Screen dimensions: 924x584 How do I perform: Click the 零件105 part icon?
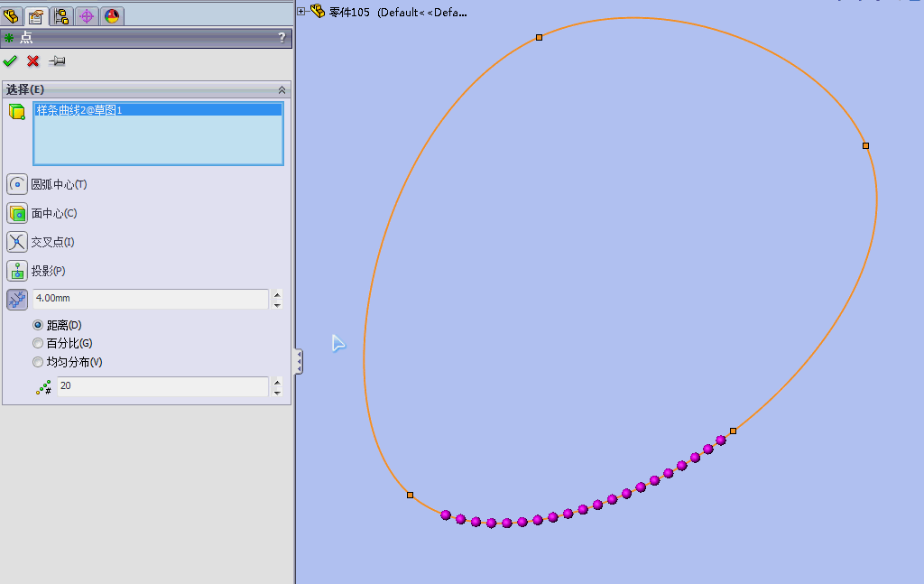(x=318, y=11)
